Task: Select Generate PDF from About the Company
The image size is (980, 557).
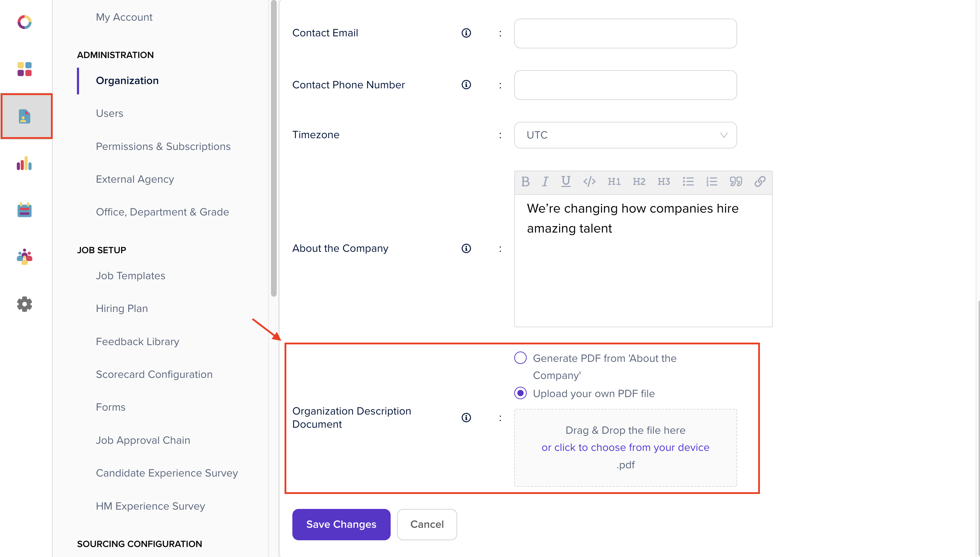Action: pos(520,358)
